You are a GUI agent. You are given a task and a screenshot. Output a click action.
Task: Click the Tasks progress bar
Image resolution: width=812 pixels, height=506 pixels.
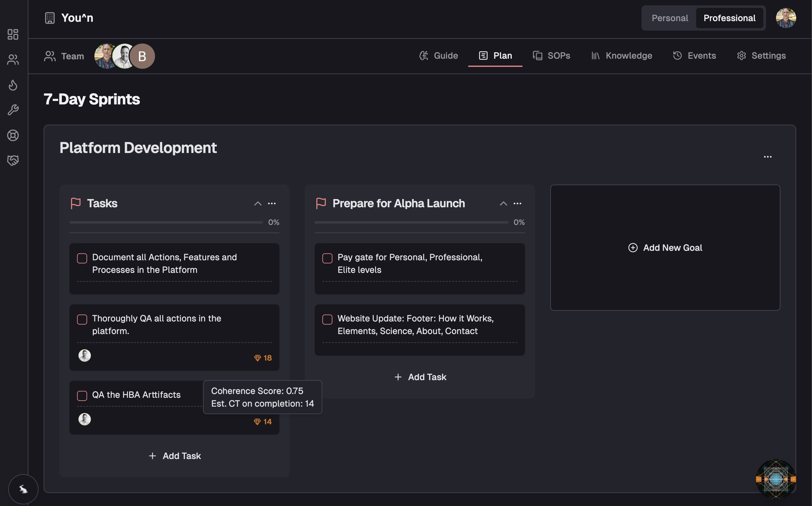pyautogui.click(x=165, y=222)
